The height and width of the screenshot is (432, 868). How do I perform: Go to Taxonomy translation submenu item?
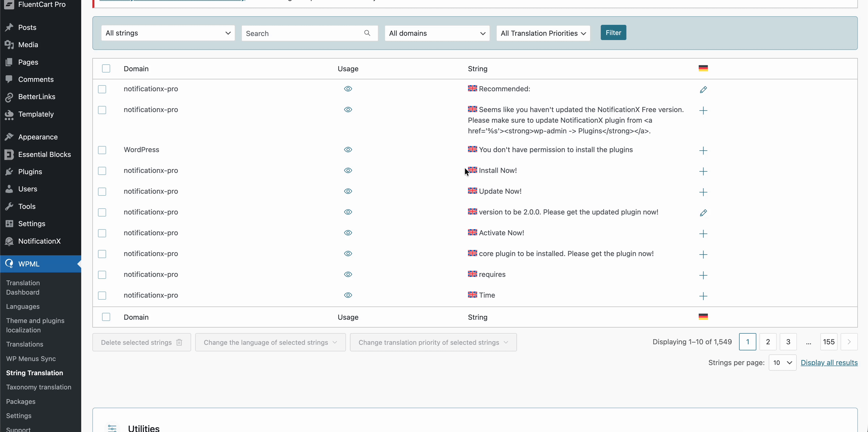coord(38,387)
